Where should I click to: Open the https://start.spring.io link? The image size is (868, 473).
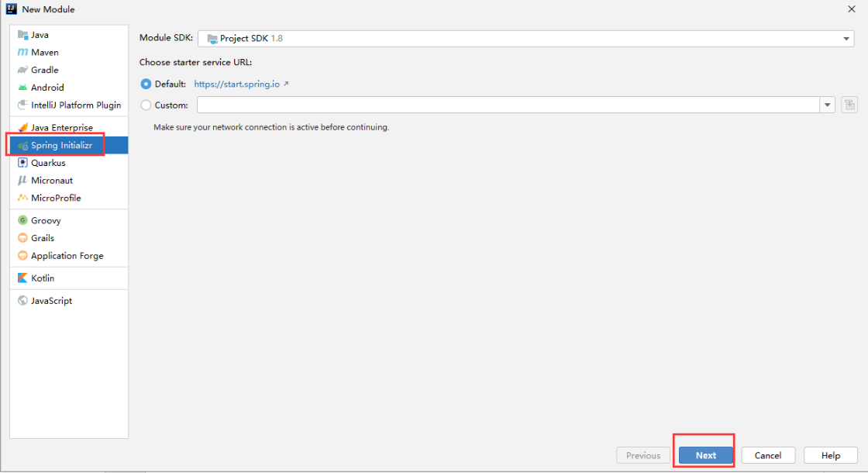tap(237, 85)
